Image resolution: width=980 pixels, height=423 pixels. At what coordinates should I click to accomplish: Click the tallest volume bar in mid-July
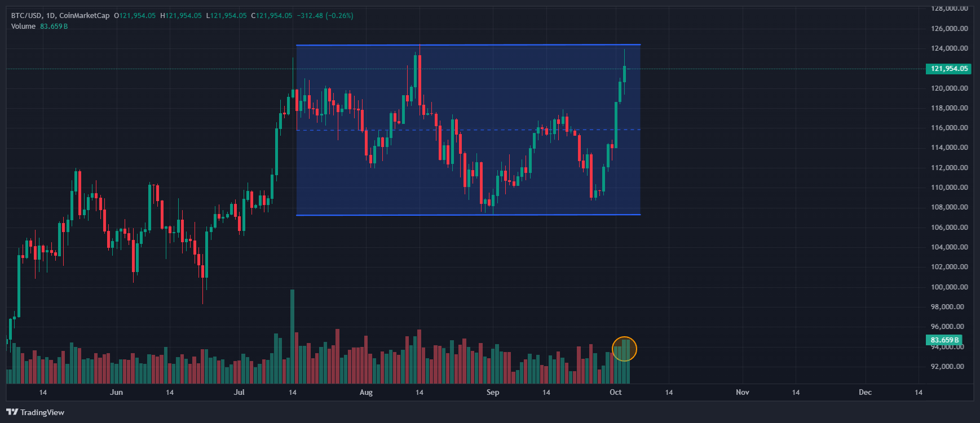tap(292, 337)
